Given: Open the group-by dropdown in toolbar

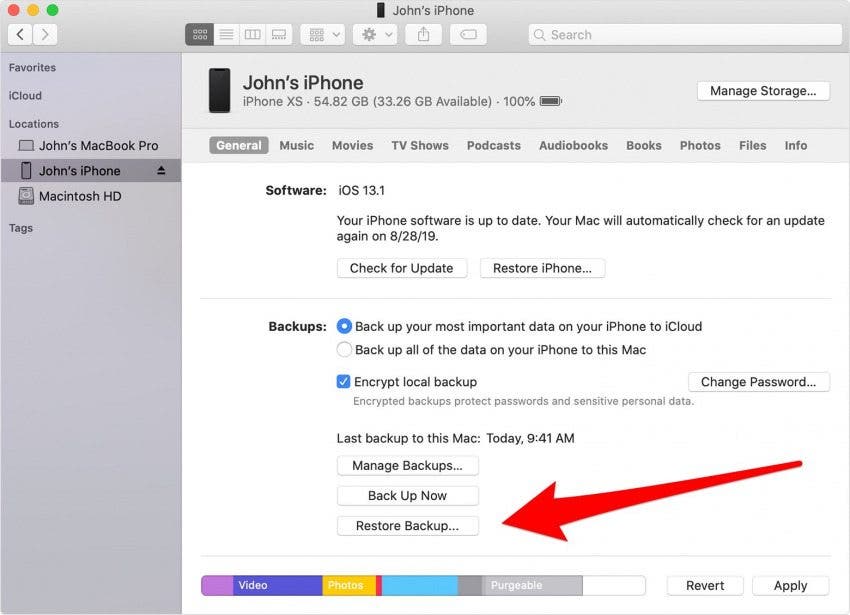Looking at the screenshot, I should [x=323, y=35].
